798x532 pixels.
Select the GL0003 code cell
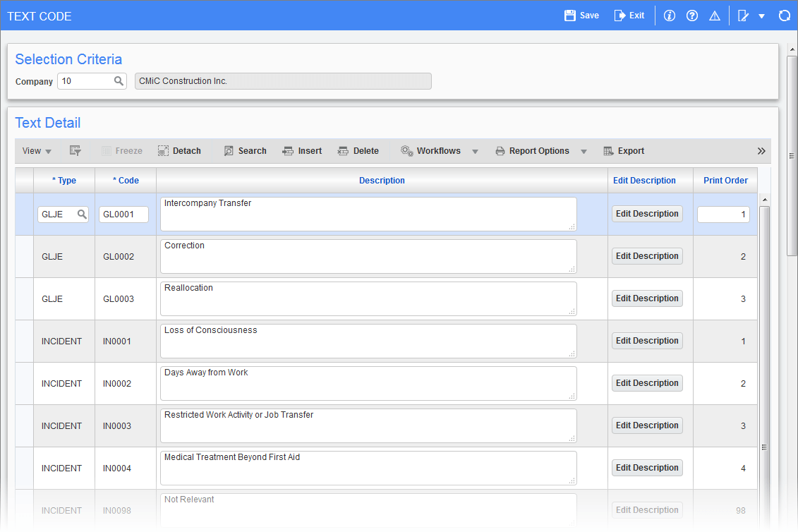click(126, 299)
